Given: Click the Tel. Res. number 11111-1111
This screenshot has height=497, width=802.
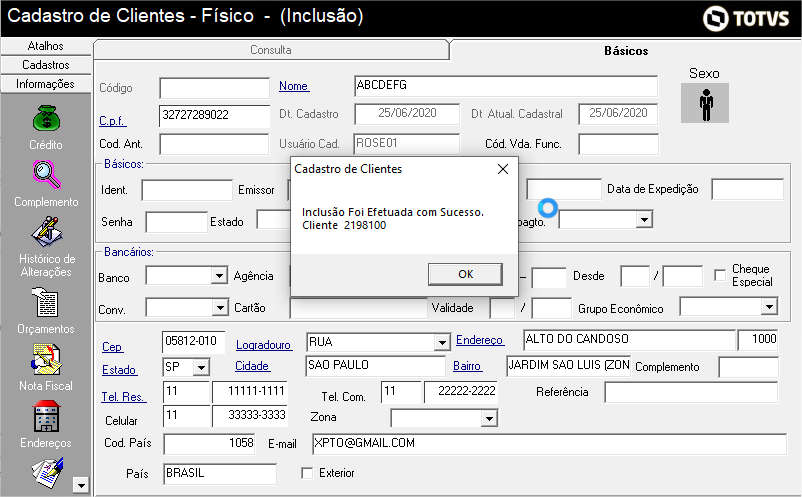Looking at the screenshot, I should (x=250, y=392).
